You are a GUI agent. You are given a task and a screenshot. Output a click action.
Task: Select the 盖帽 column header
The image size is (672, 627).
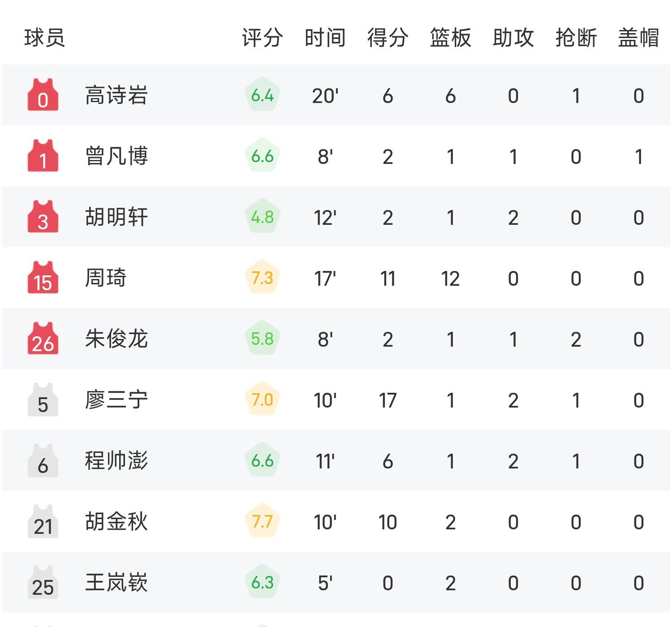638,38
